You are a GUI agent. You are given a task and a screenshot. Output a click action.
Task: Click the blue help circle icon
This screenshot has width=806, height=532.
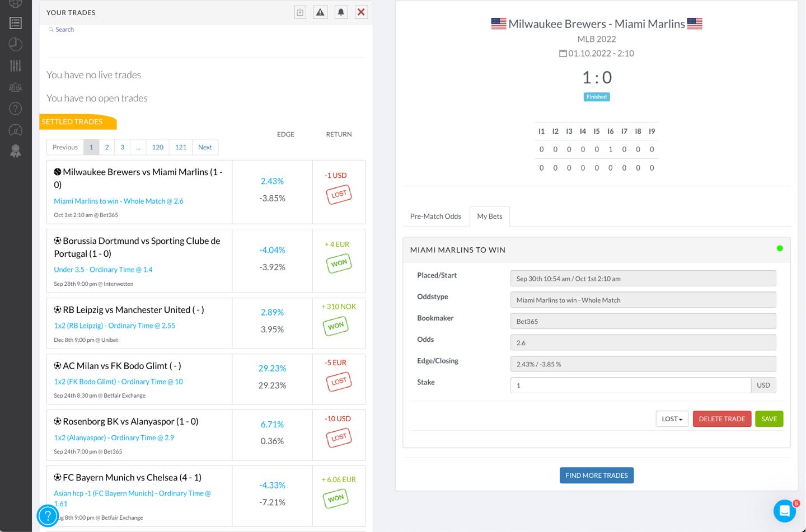pyautogui.click(x=48, y=515)
